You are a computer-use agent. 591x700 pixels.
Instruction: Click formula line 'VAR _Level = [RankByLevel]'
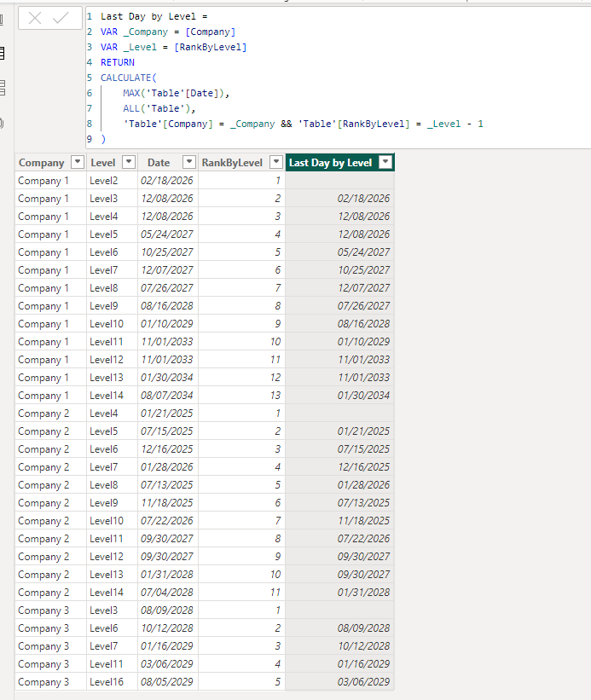point(174,47)
